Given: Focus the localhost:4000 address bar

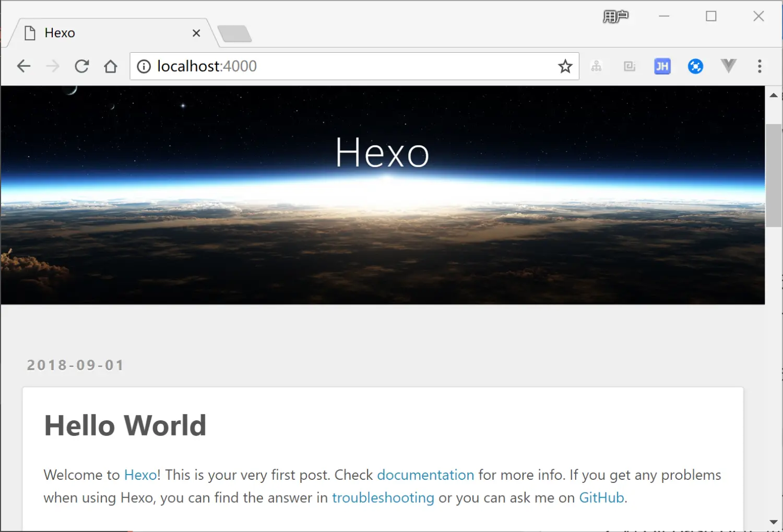Looking at the screenshot, I should pyautogui.click(x=354, y=66).
